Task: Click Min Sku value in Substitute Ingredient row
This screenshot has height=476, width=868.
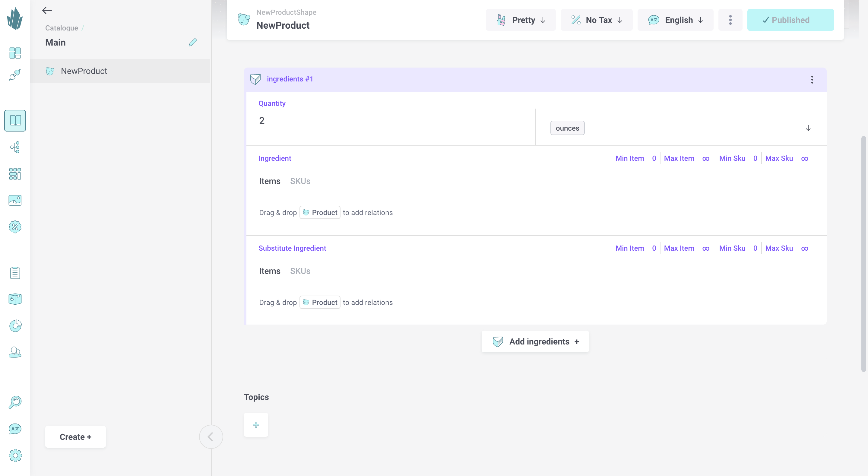Action: click(x=755, y=249)
